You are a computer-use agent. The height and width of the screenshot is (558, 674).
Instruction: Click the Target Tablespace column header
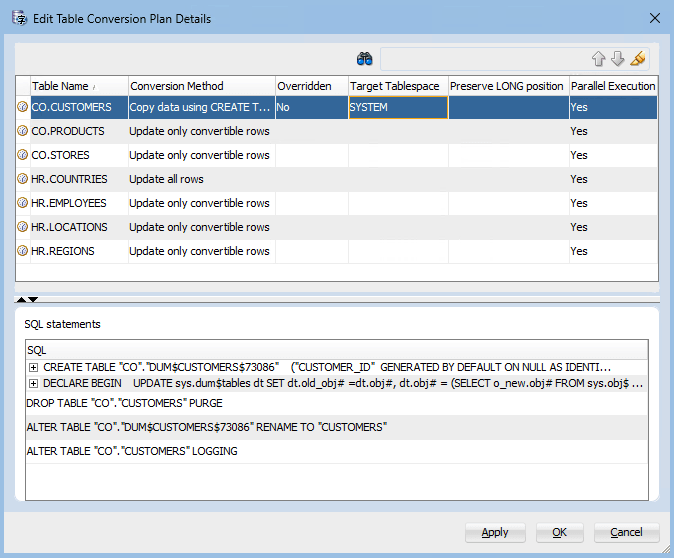(398, 86)
